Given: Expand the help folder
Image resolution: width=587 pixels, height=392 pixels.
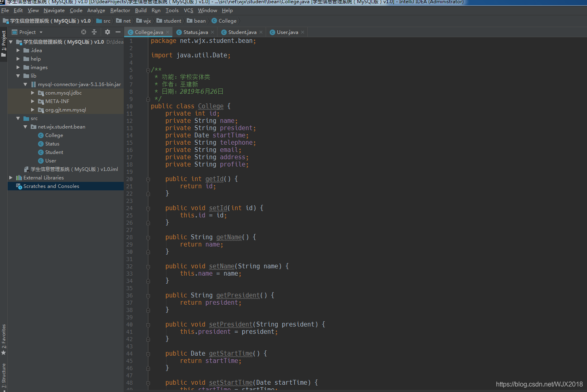Looking at the screenshot, I should pyautogui.click(x=18, y=59).
